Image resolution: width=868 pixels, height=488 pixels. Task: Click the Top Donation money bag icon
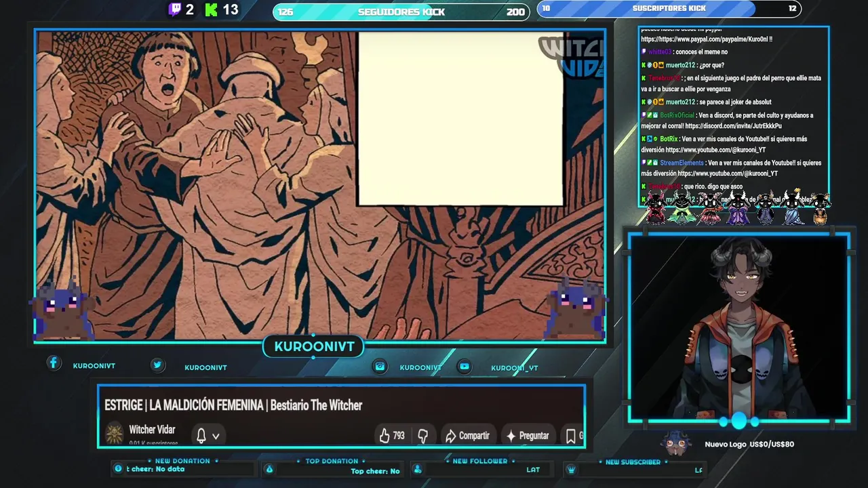tap(269, 469)
